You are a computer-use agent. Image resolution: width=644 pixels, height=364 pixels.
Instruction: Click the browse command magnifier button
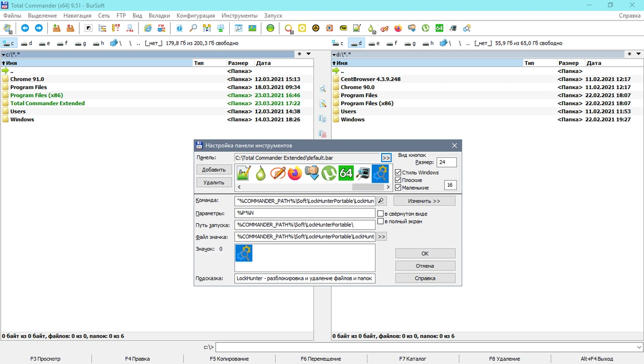point(381,201)
